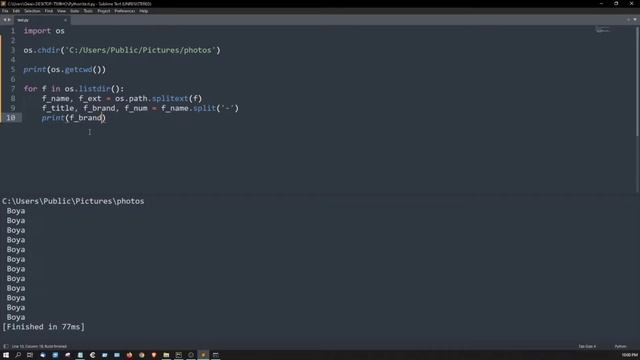The image size is (640, 360).
Task: Click the output path C:\Users\Public\Pictures\photos
Action: tap(73, 201)
